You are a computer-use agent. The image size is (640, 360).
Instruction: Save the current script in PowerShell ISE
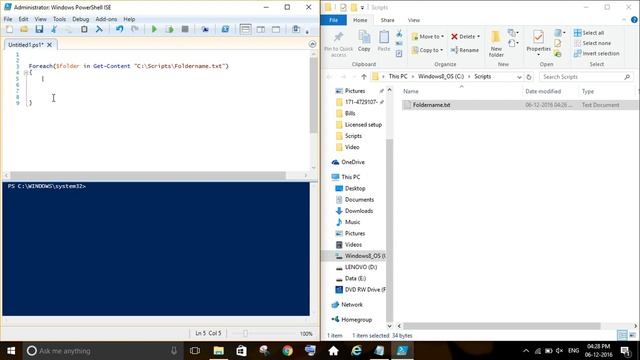pyautogui.click(x=39, y=29)
